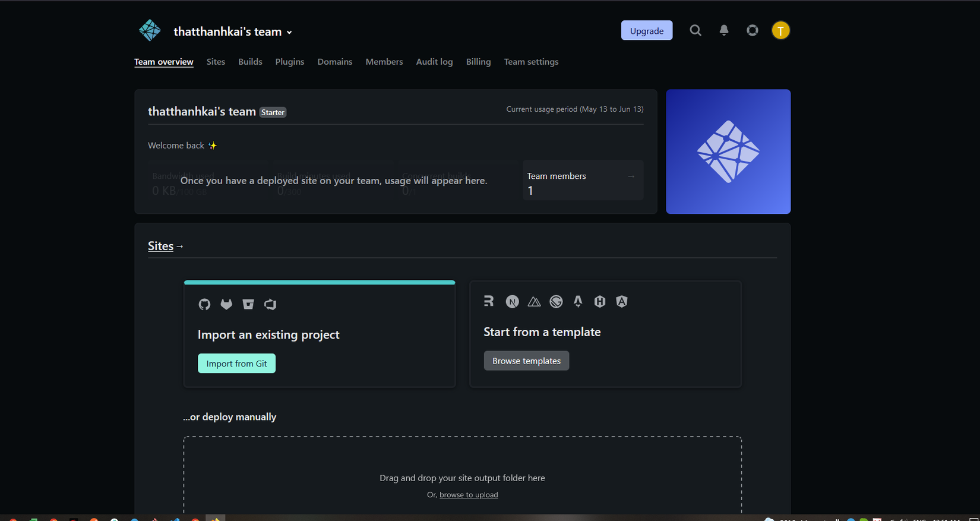This screenshot has height=521, width=980.
Task: Open the search magnifier icon
Action: pyautogui.click(x=696, y=30)
